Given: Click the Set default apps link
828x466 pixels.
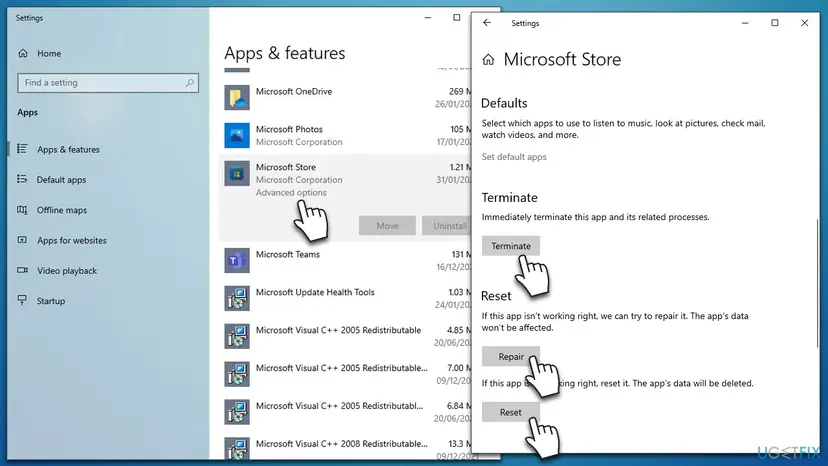Looking at the screenshot, I should (514, 157).
